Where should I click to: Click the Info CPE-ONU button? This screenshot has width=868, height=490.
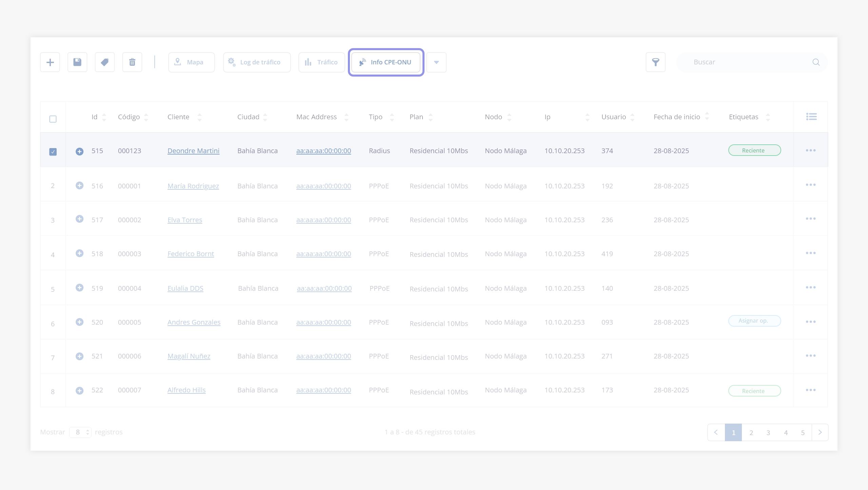[x=386, y=62]
